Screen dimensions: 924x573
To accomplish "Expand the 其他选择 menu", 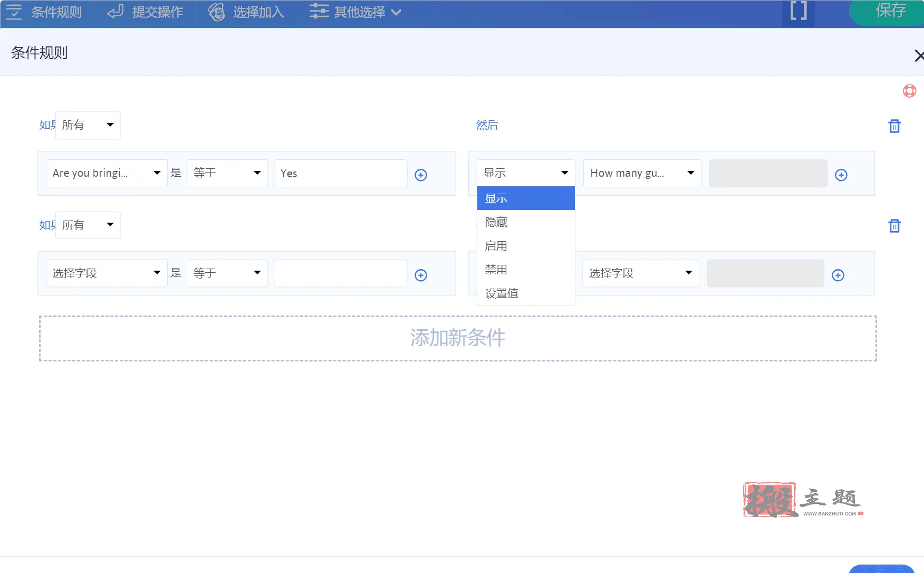I will [355, 12].
